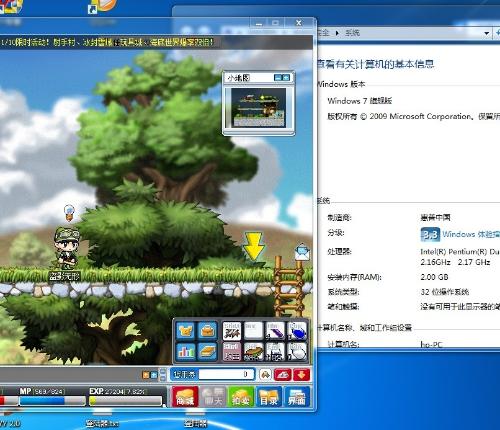Image resolution: width=500 pixels, height=430 pixels.
Task: Open the 登录器.txt desktop file
Action: coord(102,423)
